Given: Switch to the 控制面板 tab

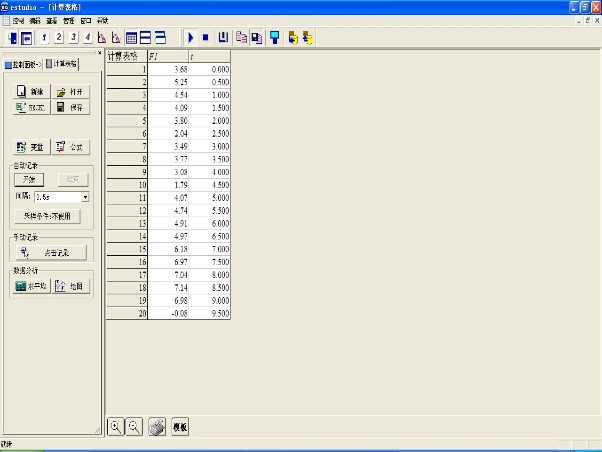Looking at the screenshot, I should tap(22, 63).
